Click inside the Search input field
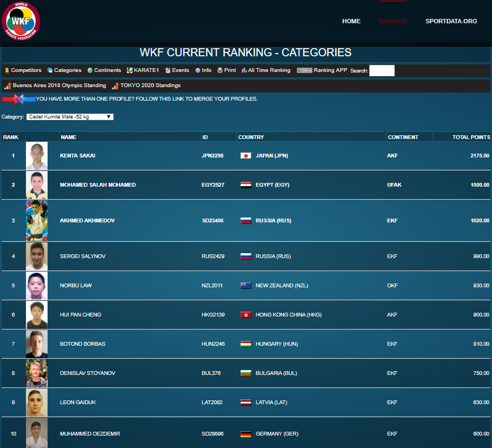The image size is (492, 448). (382, 70)
